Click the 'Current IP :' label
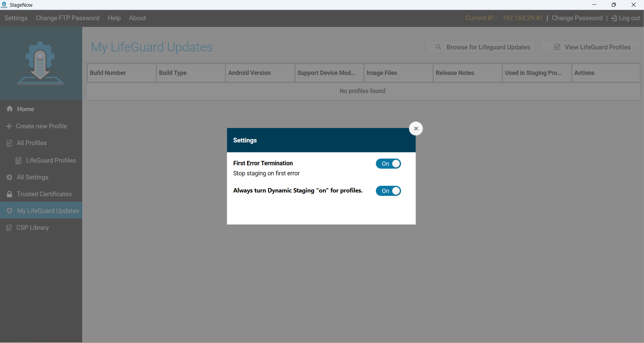 481,18
